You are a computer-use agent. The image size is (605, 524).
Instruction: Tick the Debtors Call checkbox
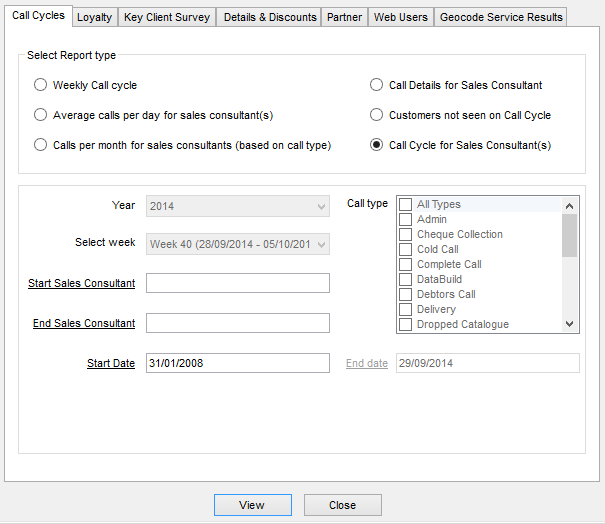tap(405, 294)
